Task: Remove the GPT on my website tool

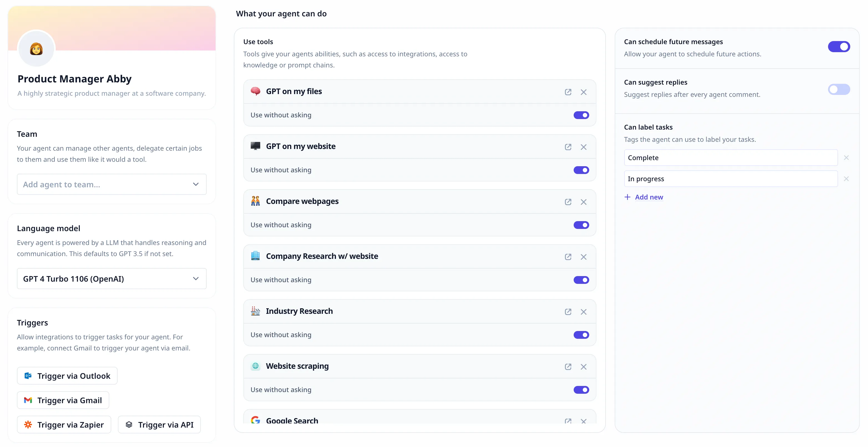Action: (583, 147)
